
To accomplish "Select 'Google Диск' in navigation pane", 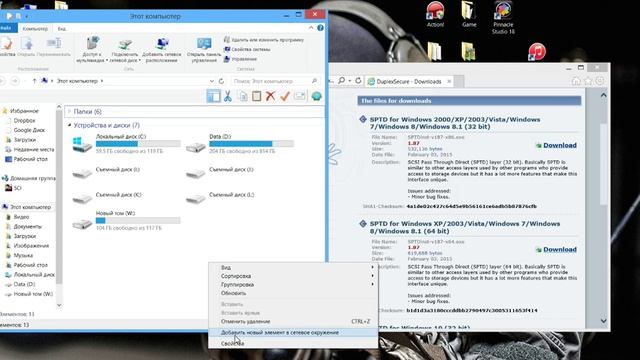I will 29,130.
